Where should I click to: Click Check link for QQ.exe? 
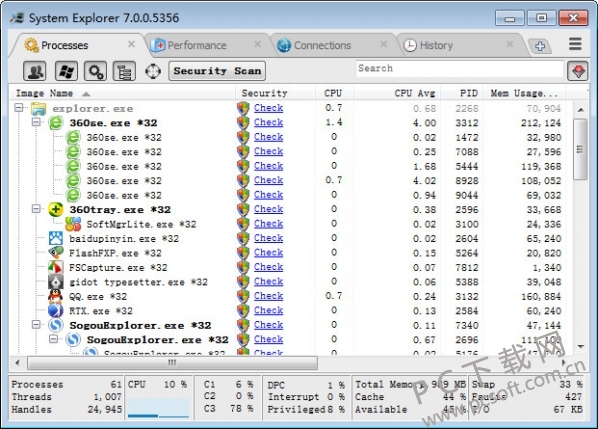click(268, 296)
